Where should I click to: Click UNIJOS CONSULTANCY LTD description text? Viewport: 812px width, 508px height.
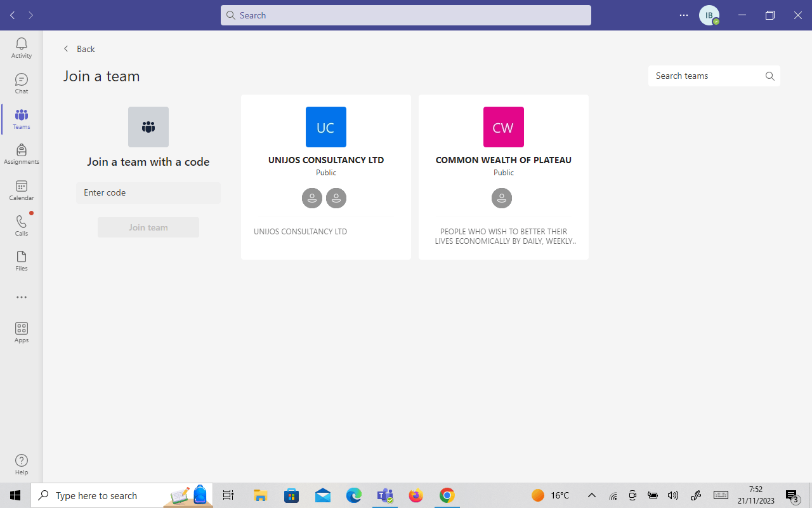tap(301, 232)
